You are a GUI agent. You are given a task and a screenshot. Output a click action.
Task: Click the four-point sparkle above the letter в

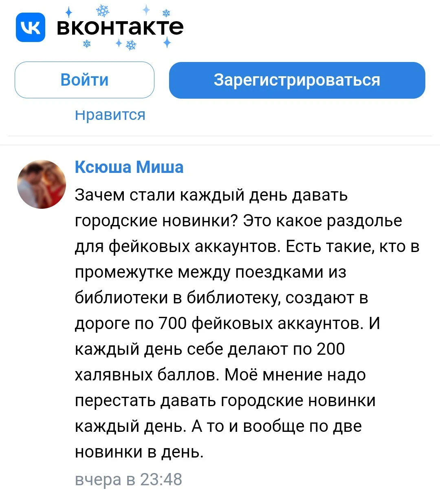(x=69, y=12)
